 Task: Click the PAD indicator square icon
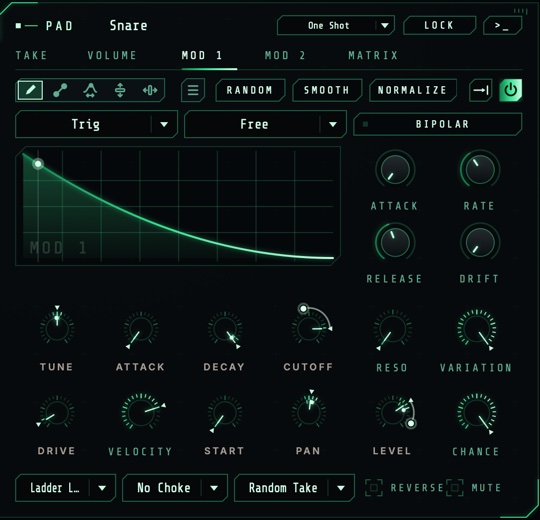pos(19,25)
